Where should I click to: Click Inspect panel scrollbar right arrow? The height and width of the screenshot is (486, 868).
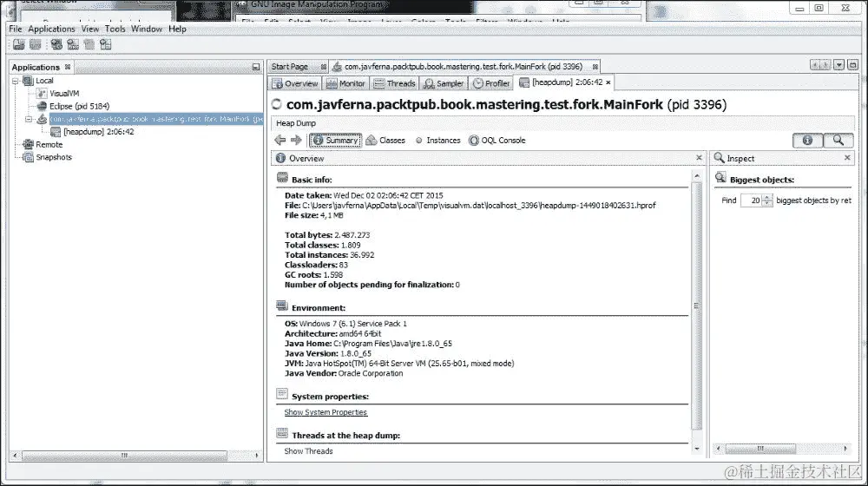[x=845, y=449]
